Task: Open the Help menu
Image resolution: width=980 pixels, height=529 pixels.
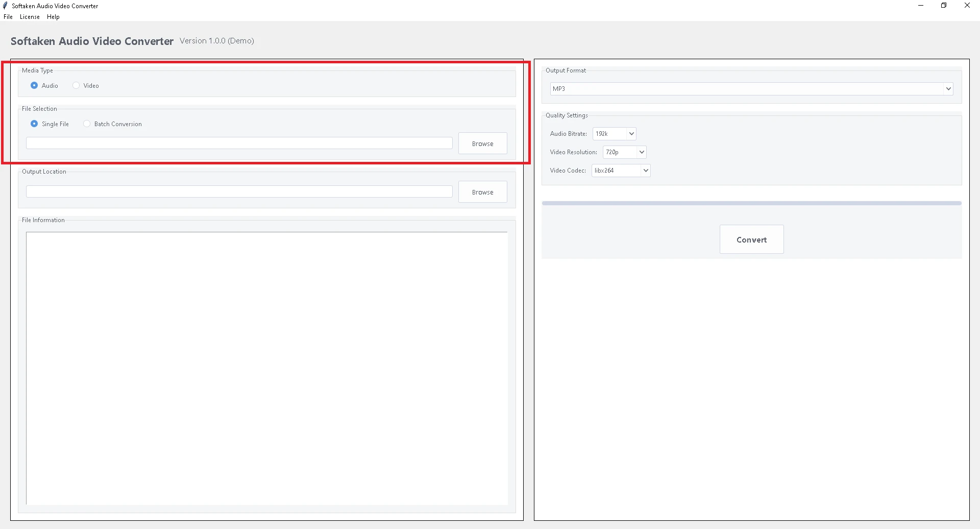Action: [53, 16]
